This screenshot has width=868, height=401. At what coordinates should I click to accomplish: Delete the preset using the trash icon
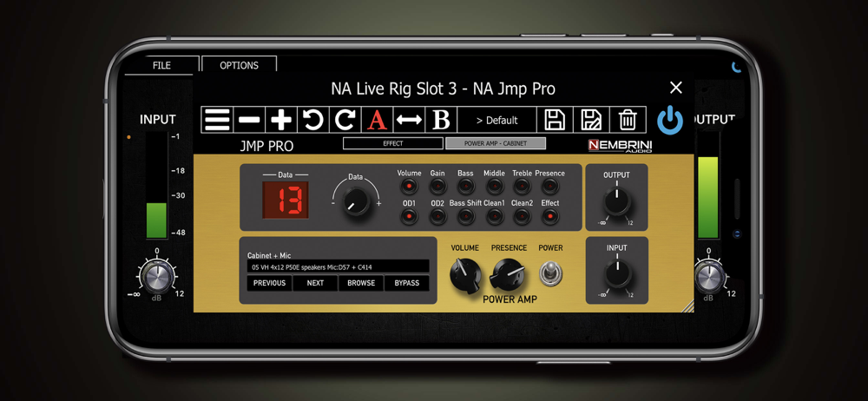point(628,120)
